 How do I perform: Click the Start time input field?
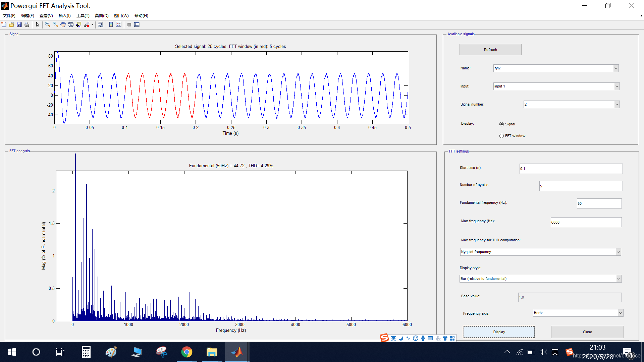tap(571, 169)
